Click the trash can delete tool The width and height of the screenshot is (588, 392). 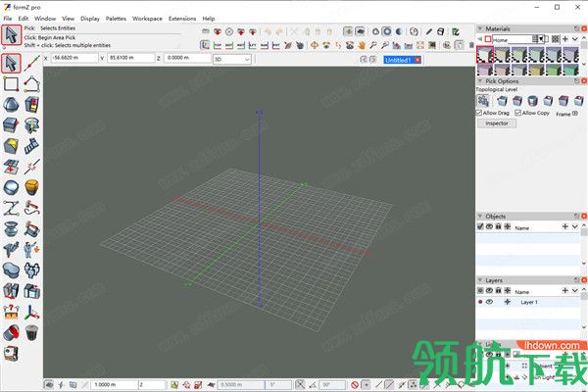click(x=32, y=332)
